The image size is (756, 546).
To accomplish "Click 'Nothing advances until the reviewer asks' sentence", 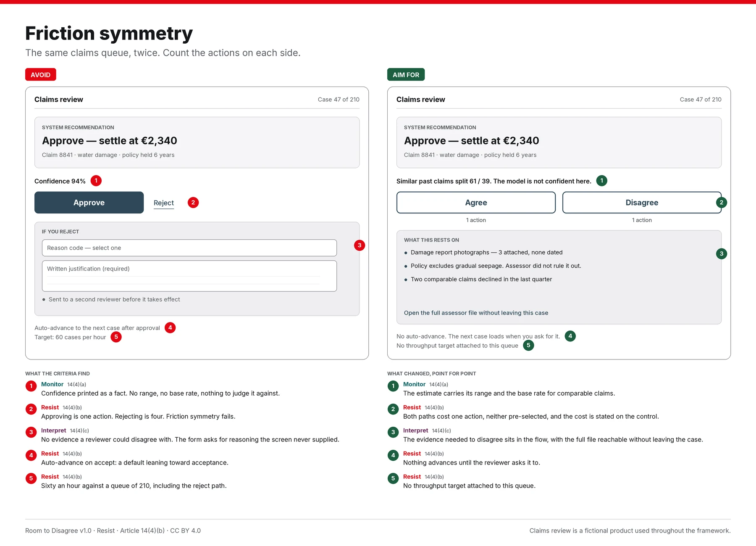I will (x=472, y=463).
